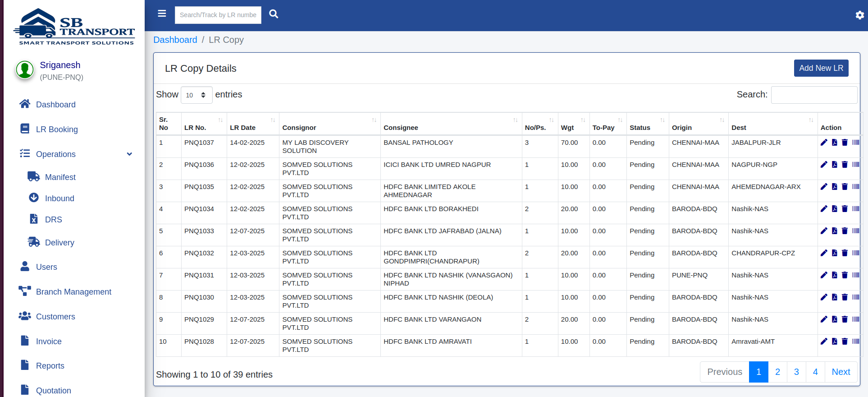This screenshot has height=397, width=868.
Task: Delete LR PNQ1035 using trash icon
Action: (845, 187)
